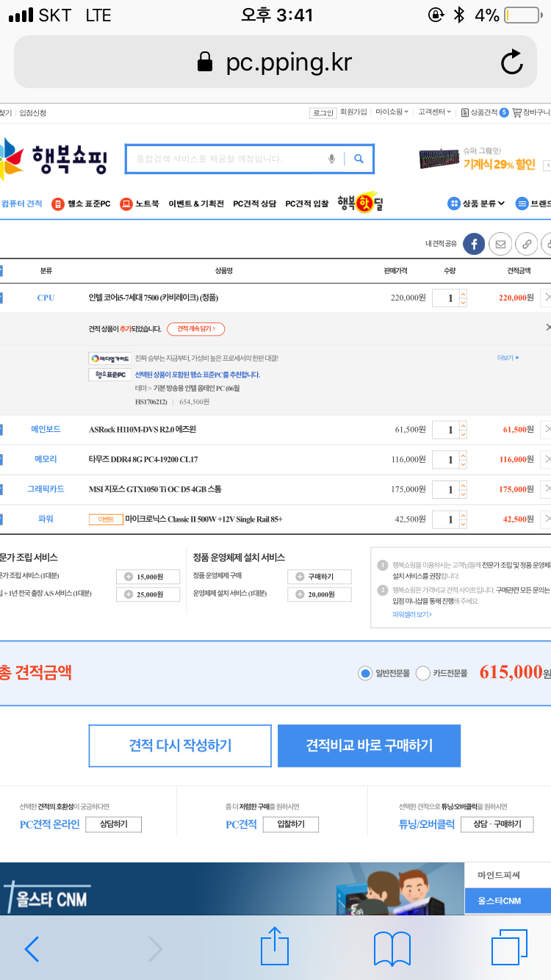Toggle the 메인보드 row checkbox

[1, 429]
